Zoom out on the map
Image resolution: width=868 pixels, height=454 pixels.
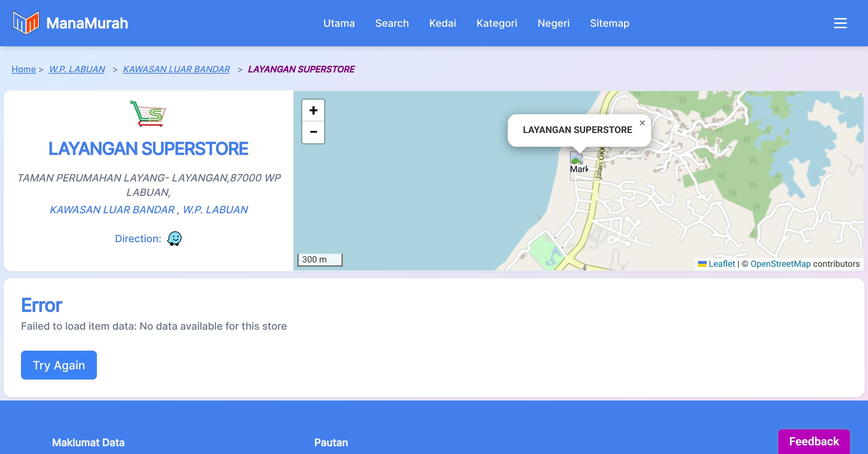pyautogui.click(x=313, y=132)
